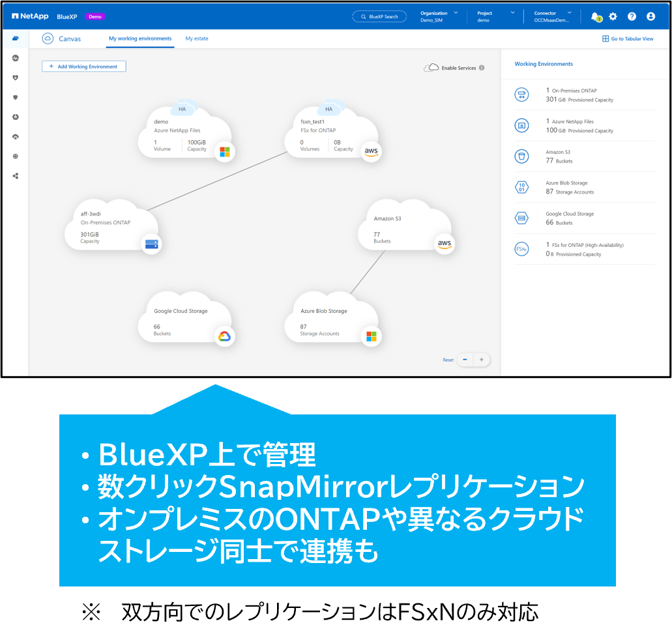Image resolution: width=672 pixels, height=636 pixels.
Task: Click '87 Storage Accounts' in right panel
Action: coord(570,192)
